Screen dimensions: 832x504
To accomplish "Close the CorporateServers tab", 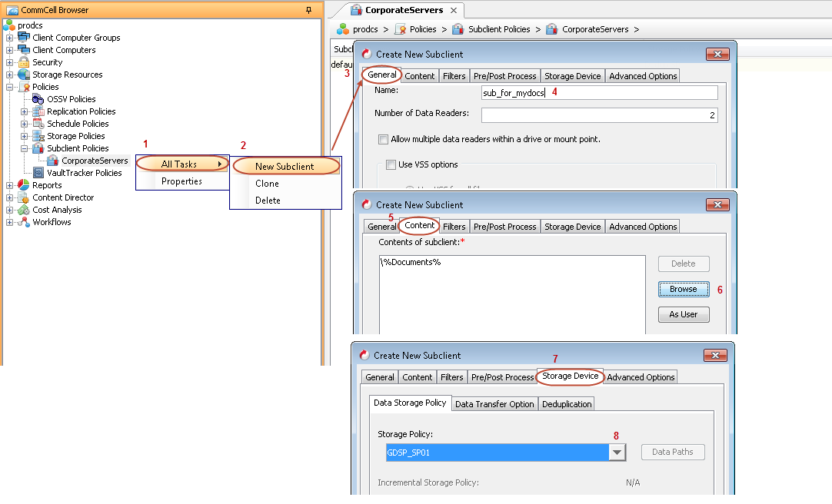I will [454, 10].
